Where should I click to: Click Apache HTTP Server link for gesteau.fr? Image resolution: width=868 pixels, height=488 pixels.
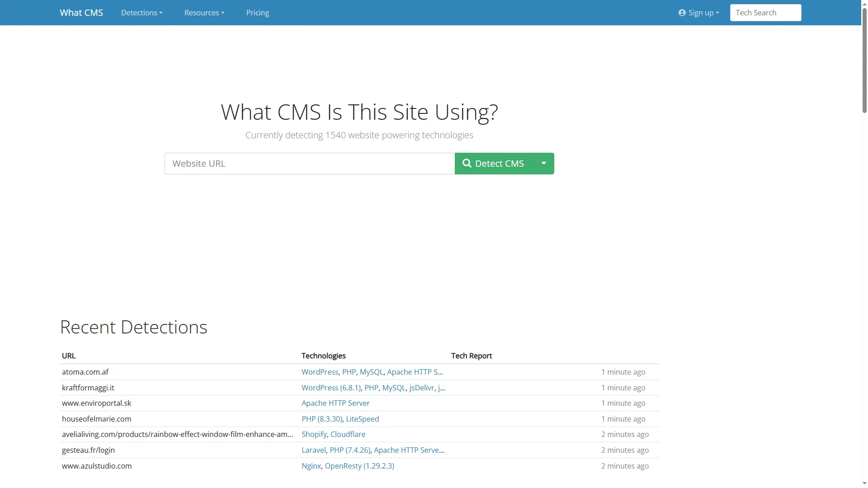(409, 450)
